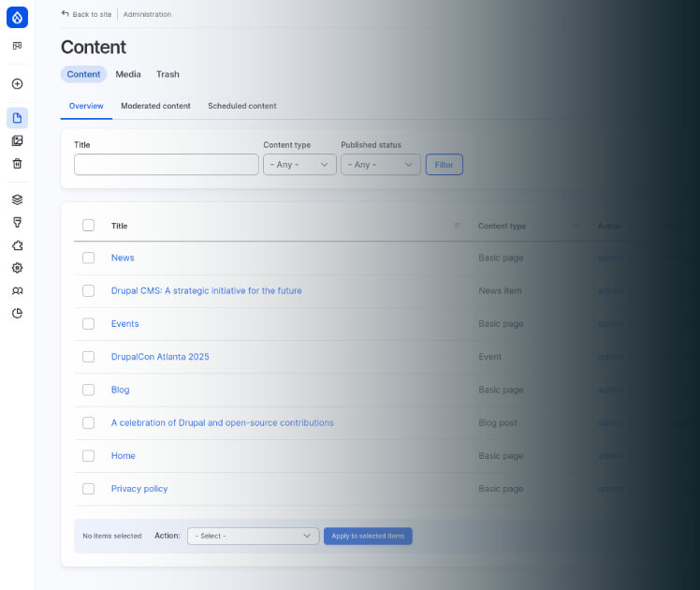Open the Extend puzzle-piece icon
Viewport: 700px width, 590px height.
(17, 245)
